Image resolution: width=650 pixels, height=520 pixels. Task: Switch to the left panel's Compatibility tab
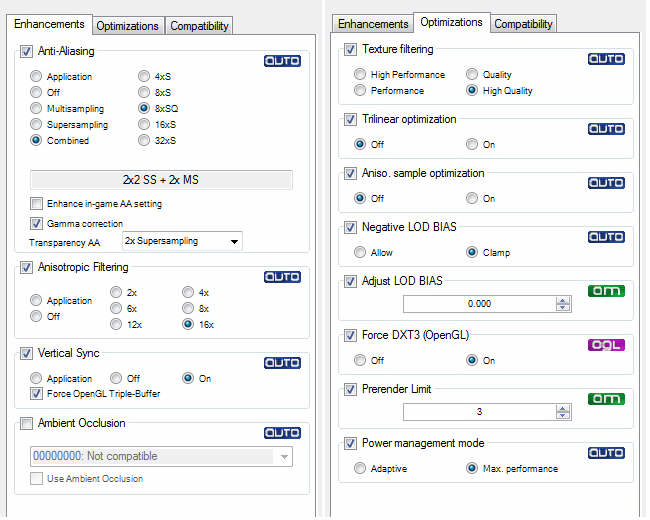point(200,26)
